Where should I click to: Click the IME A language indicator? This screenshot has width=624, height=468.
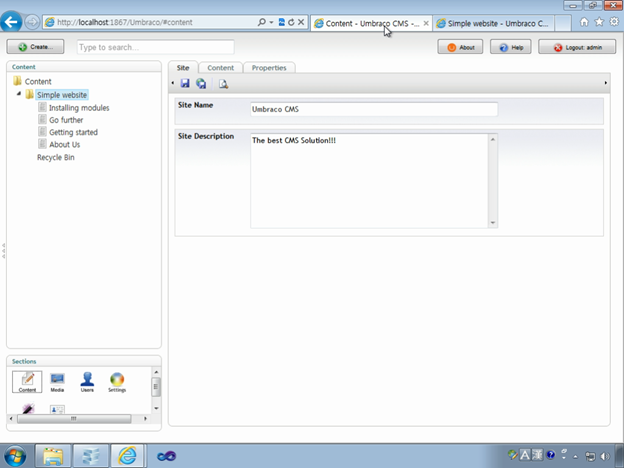coord(525,455)
